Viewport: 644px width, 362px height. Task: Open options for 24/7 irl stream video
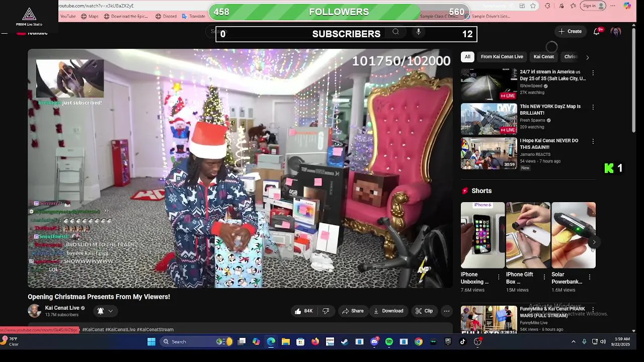pyautogui.click(x=593, y=73)
